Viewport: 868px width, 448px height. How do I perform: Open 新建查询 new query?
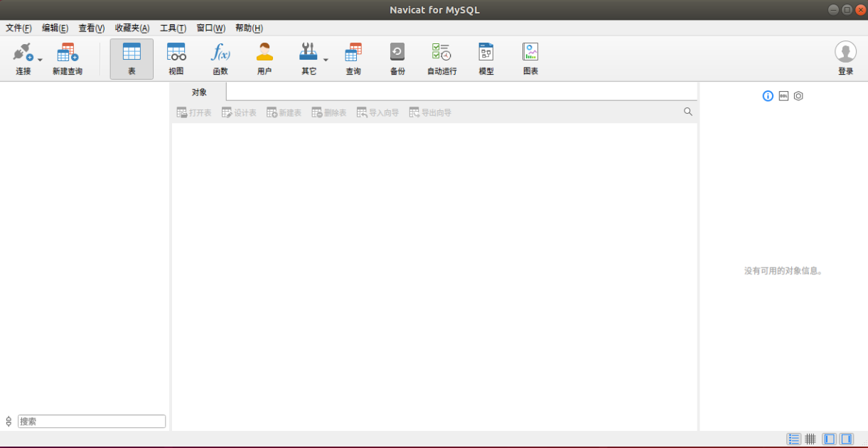pyautogui.click(x=68, y=59)
